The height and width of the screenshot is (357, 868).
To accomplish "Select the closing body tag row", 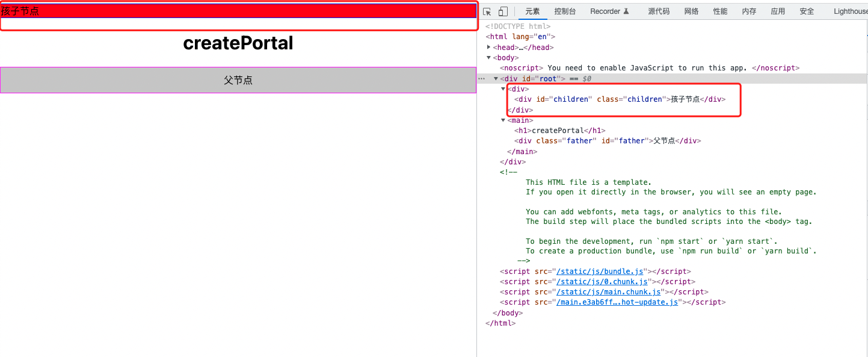I will coord(508,313).
